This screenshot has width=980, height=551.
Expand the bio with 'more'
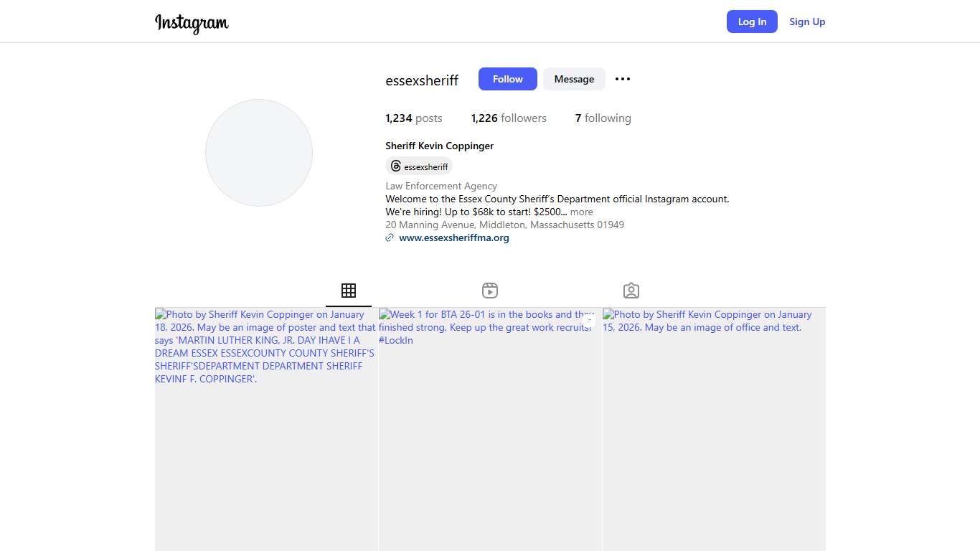pos(582,212)
